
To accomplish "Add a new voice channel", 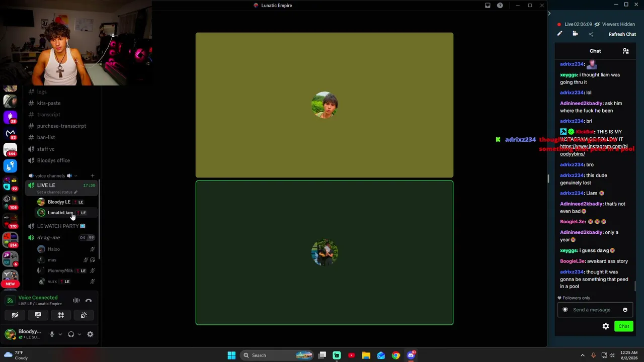I will (92, 176).
